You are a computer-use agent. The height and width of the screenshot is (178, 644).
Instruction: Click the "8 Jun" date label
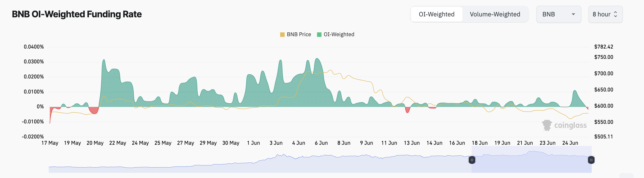coord(344,143)
